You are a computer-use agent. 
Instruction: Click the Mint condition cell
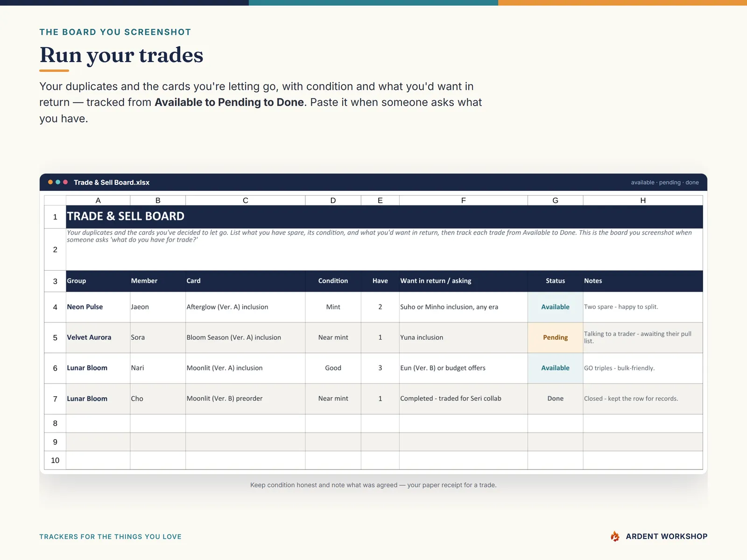tap(333, 307)
